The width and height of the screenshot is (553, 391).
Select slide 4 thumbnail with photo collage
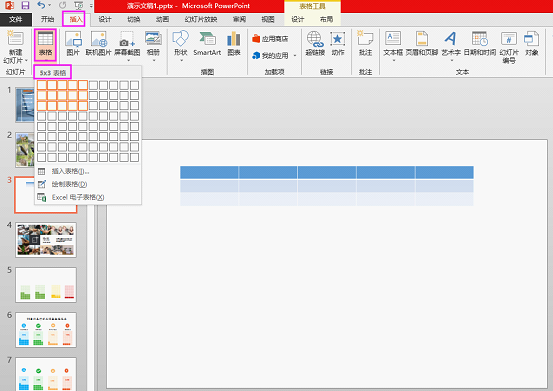tap(46, 240)
